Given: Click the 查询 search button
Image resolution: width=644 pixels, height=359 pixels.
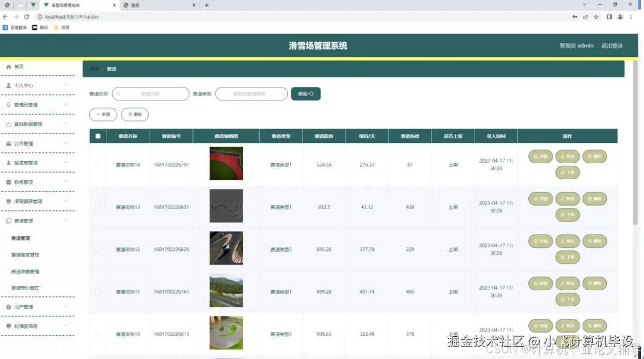Looking at the screenshot, I should click(306, 94).
